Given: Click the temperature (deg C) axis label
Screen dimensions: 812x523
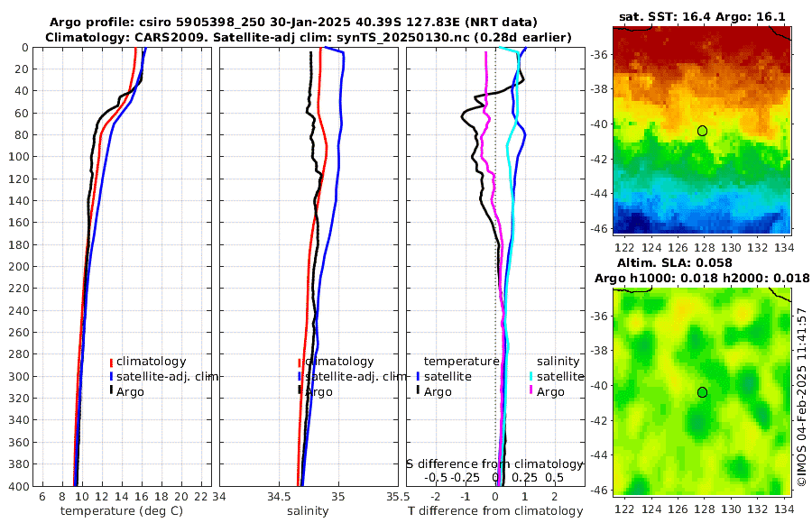Looking at the screenshot, I should click(x=122, y=511).
